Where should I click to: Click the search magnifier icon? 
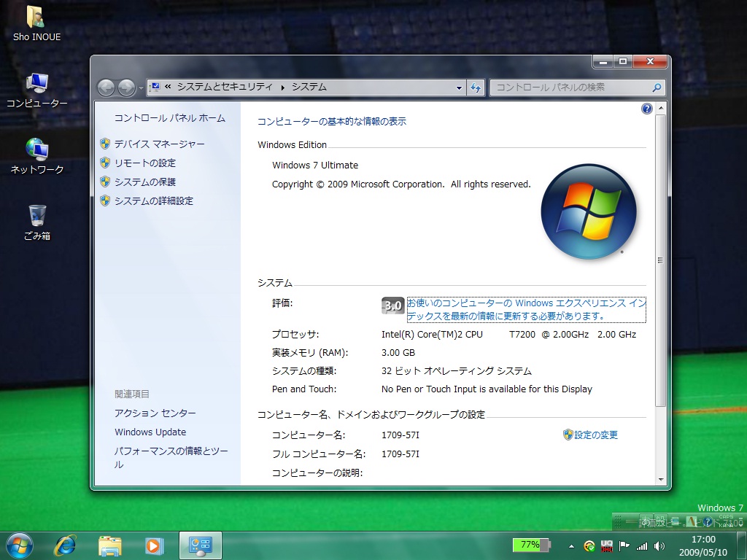pyautogui.click(x=657, y=87)
